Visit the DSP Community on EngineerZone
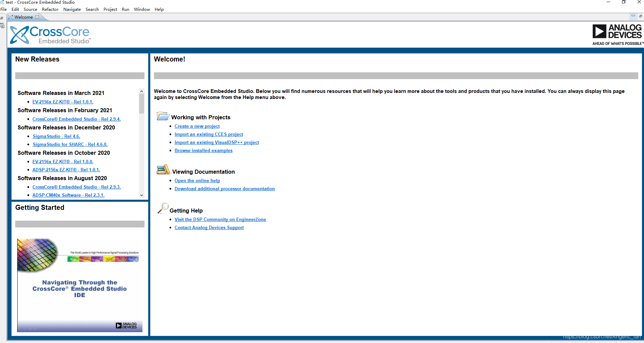The height and width of the screenshot is (343, 644). [220, 219]
